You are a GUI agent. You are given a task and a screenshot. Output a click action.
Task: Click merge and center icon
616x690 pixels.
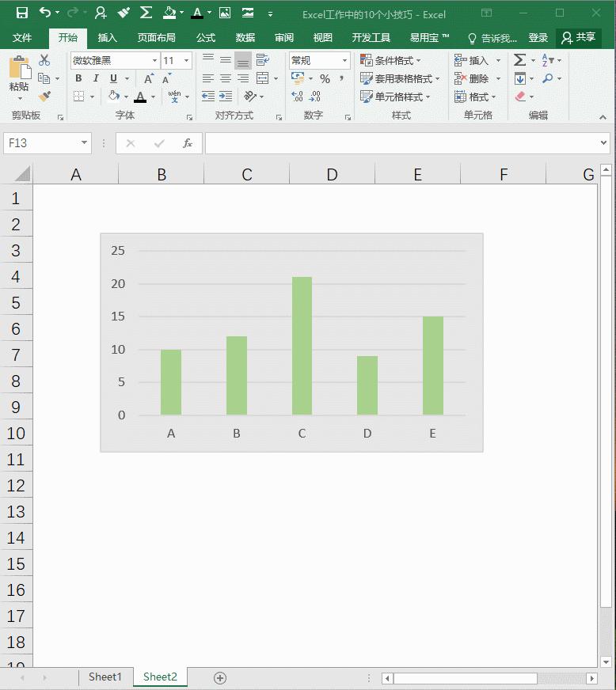[262, 78]
